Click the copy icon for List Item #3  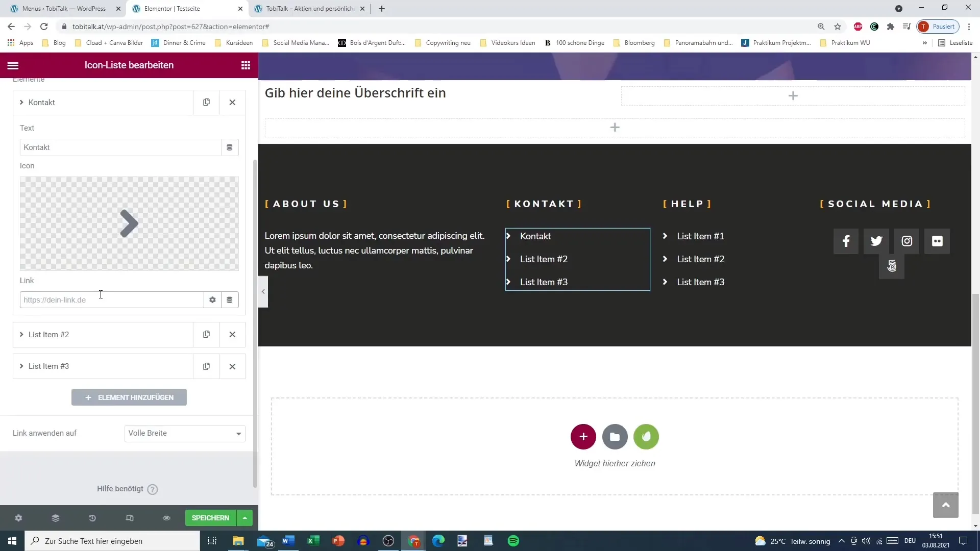[206, 366]
